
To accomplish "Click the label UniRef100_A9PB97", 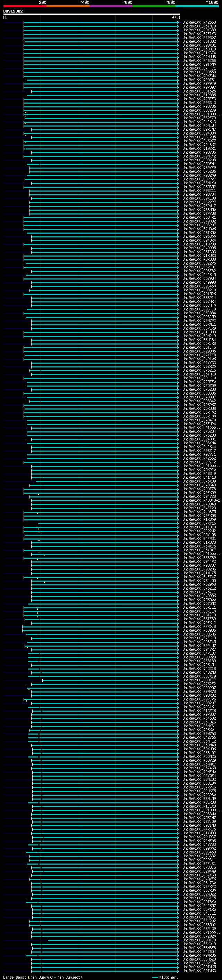I will pos(199,88).
